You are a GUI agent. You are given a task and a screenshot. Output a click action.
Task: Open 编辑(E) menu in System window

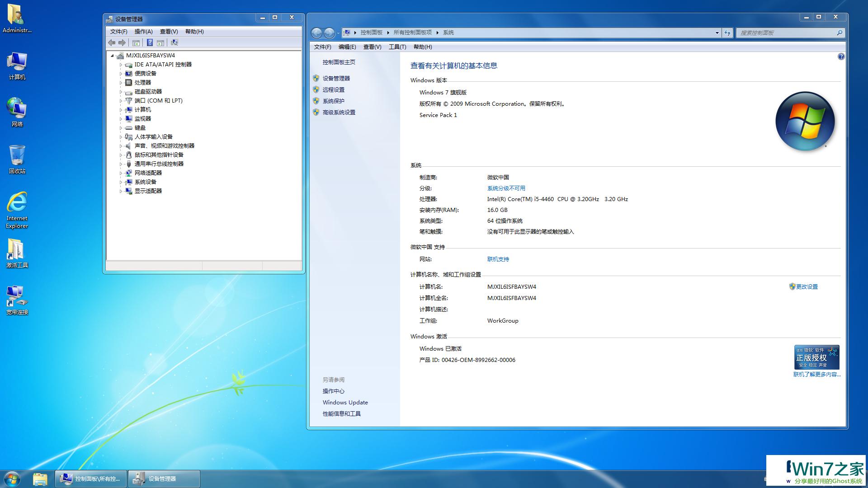point(347,47)
